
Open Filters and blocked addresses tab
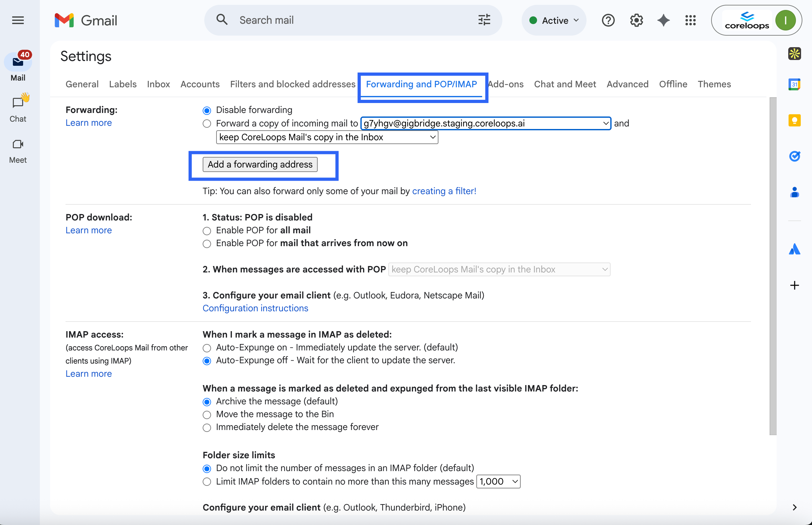coord(293,84)
